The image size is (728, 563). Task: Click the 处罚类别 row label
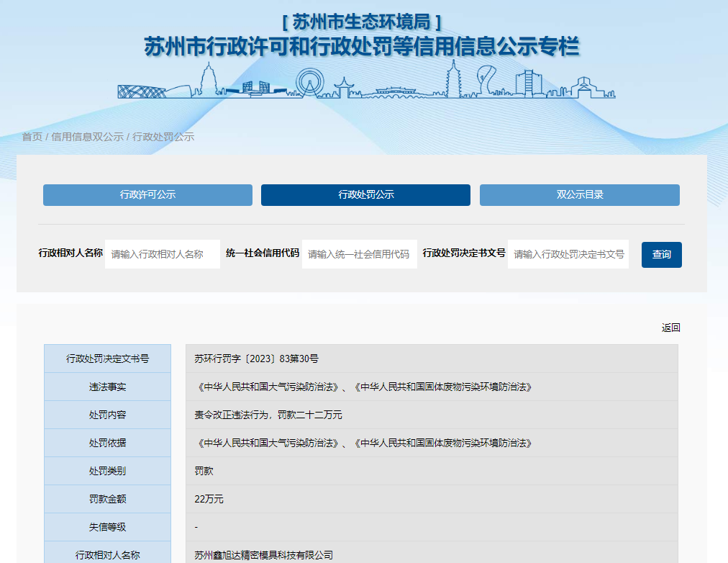pyautogui.click(x=107, y=471)
